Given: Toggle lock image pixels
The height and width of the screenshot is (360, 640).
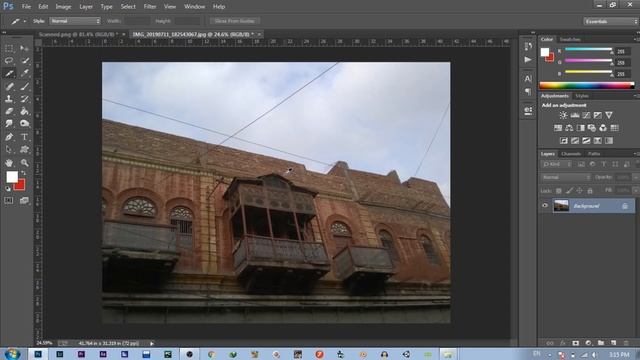Looking at the screenshot, I should [x=569, y=191].
